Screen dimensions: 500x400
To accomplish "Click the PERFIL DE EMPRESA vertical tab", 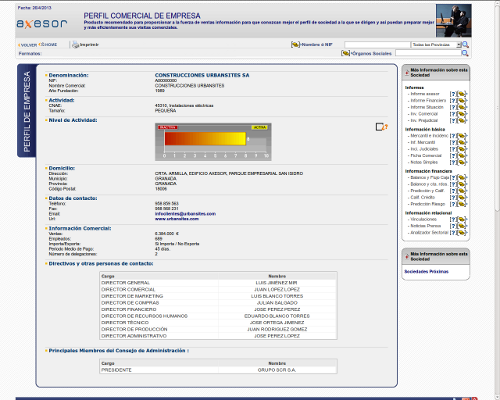I will click(27, 111).
